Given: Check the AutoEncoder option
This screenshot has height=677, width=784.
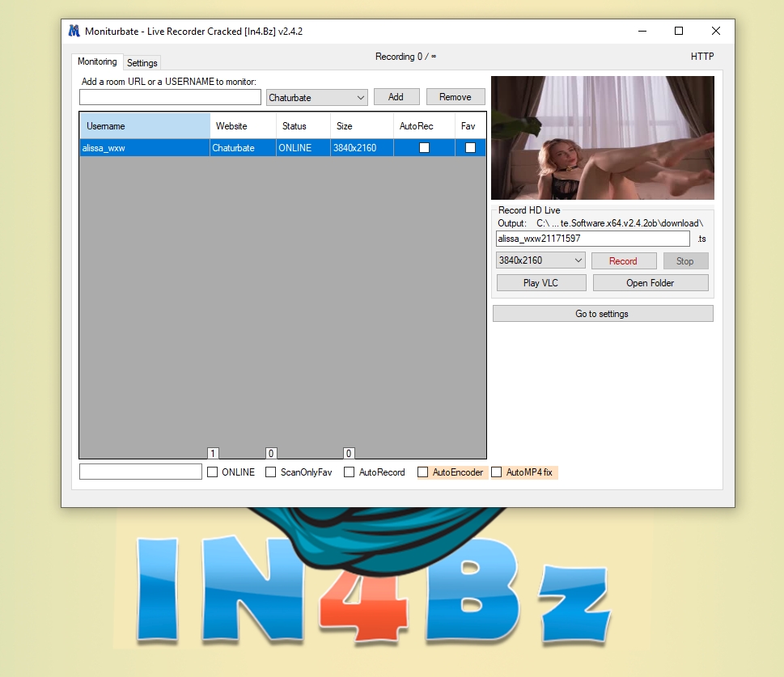Looking at the screenshot, I should (423, 472).
